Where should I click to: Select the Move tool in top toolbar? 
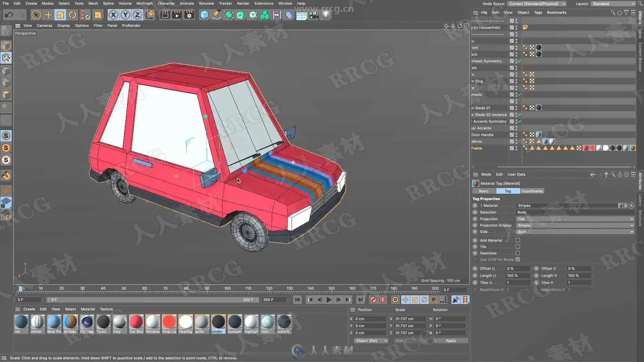[x=48, y=15]
